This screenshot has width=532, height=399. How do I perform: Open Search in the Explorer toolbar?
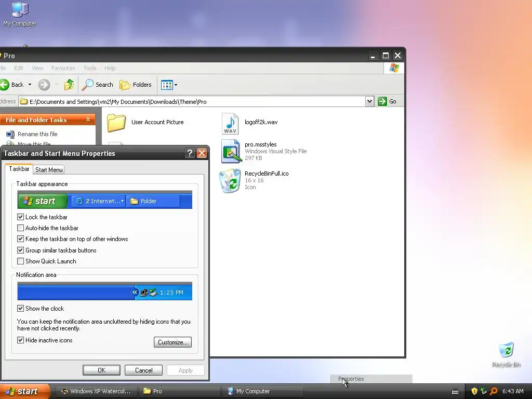pyautogui.click(x=98, y=85)
